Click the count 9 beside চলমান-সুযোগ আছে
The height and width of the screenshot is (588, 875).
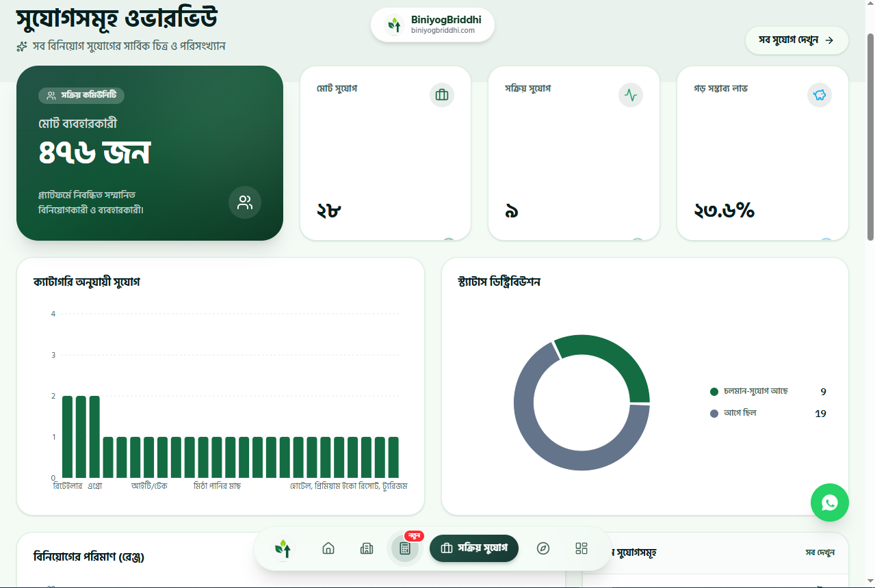click(x=824, y=391)
